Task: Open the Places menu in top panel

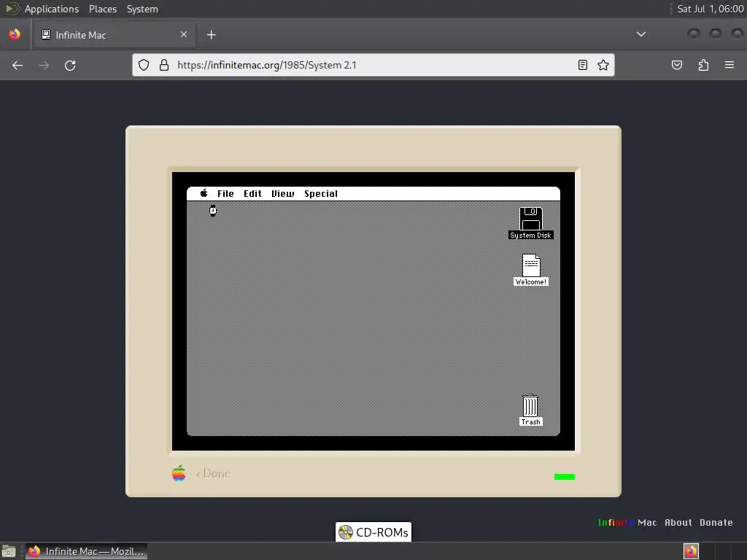Action: coord(103,9)
